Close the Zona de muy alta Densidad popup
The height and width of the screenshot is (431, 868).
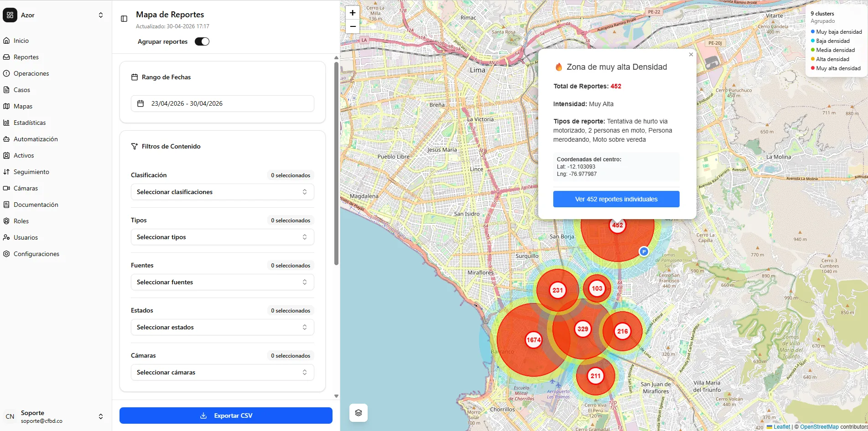(691, 54)
